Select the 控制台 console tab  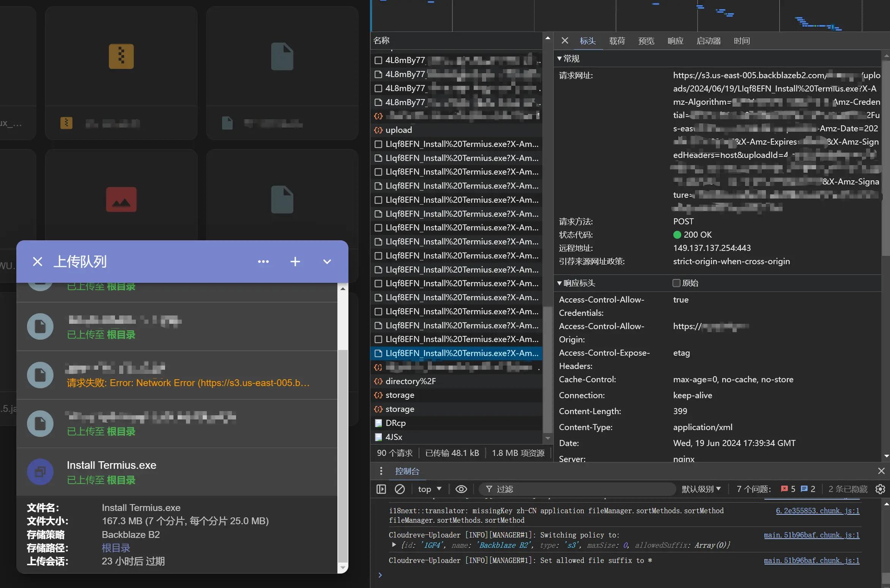pos(407,471)
